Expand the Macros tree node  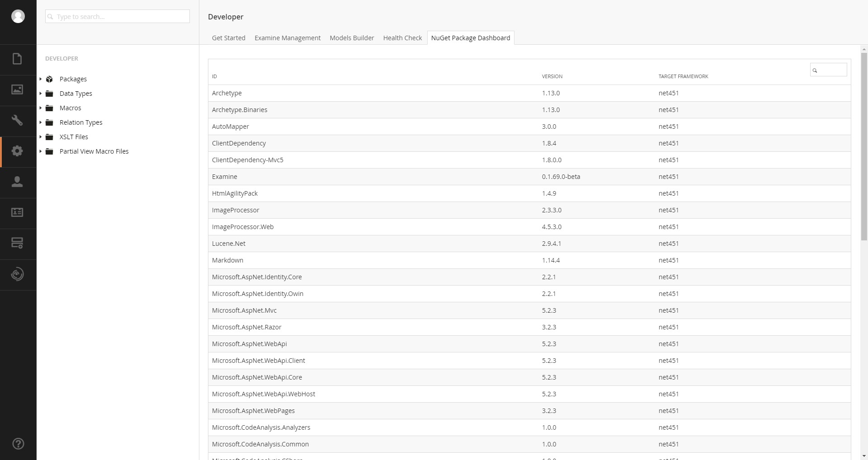click(x=40, y=108)
